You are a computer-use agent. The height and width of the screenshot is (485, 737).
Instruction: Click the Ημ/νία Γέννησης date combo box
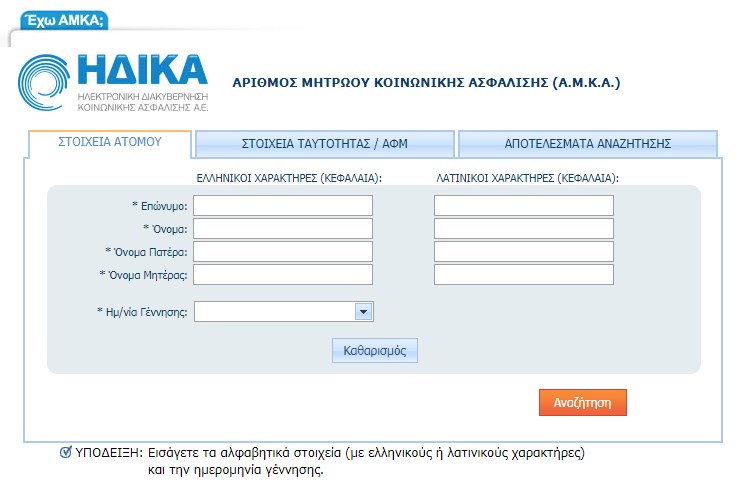coord(283,312)
